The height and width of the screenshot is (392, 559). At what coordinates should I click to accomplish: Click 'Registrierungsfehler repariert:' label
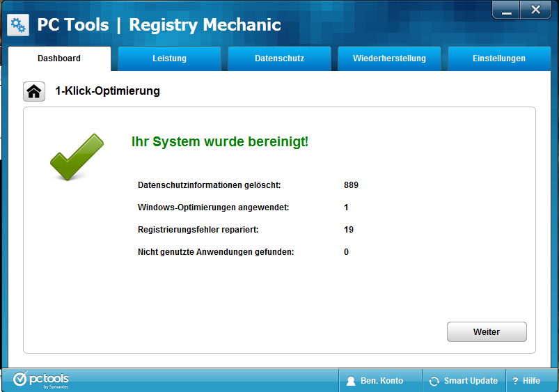[198, 230]
